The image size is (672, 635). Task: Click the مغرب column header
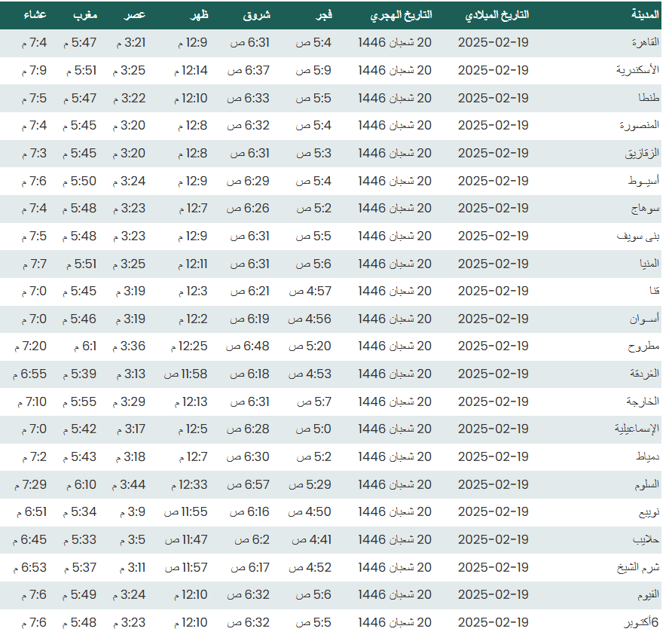coord(85,15)
